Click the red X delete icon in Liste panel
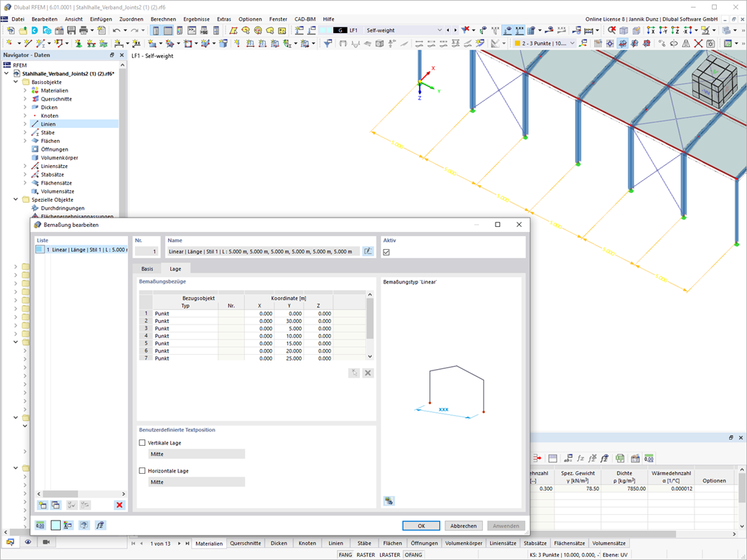The width and height of the screenshot is (747, 560). [x=119, y=505]
